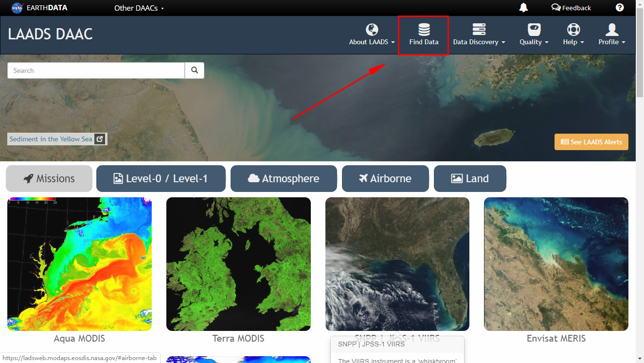
Task: Open the Envisat MERIS thumbnail image
Action: 556,264
